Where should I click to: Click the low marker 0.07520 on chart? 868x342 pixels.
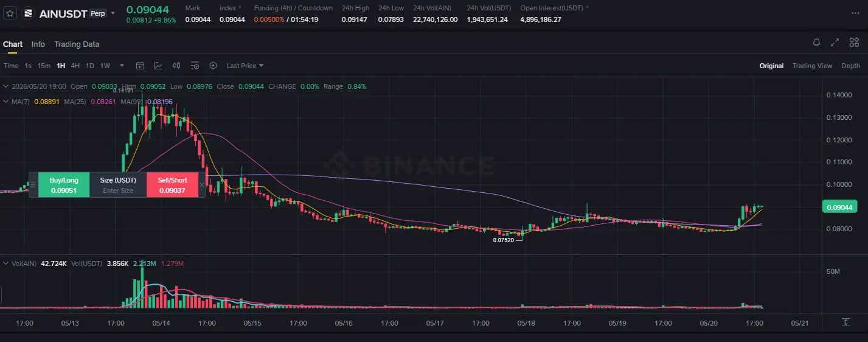tap(503, 240)
